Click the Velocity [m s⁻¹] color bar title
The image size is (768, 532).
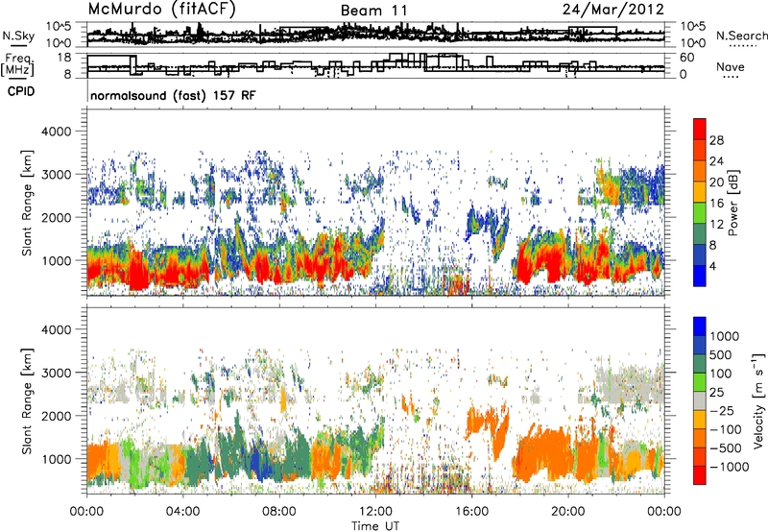[x=758, y=400]
